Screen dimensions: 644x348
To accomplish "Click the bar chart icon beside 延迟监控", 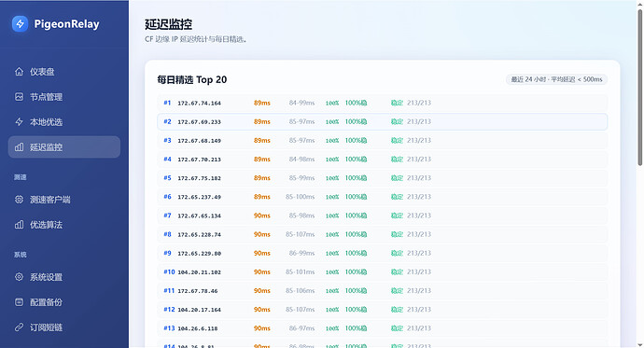I will (x=19, y=146).
